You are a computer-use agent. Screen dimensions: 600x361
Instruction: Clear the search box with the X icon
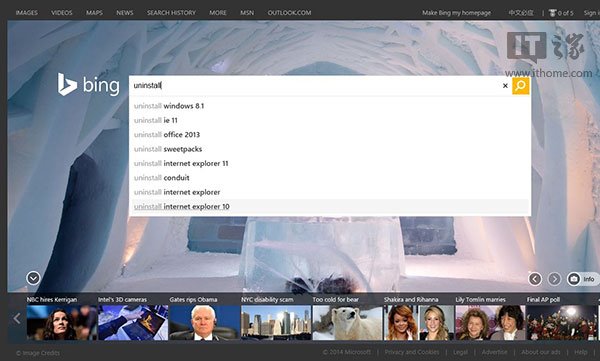[505, 86]
